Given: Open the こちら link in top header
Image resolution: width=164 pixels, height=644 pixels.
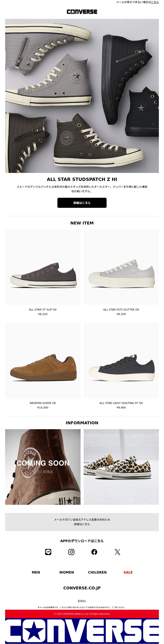Looking at the screenshot, I should coord(155,2).
